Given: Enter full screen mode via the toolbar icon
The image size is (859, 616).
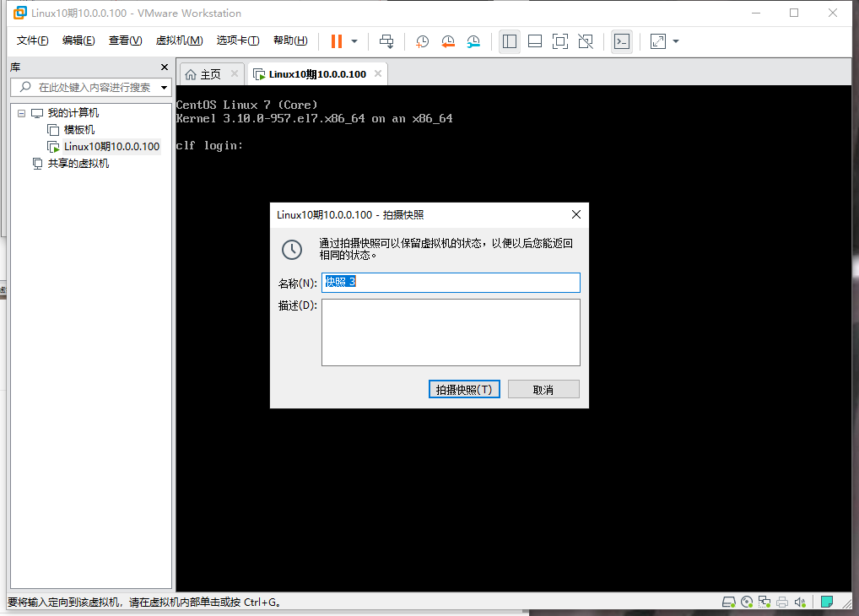Looking at the screenshot, I should 560,41.
